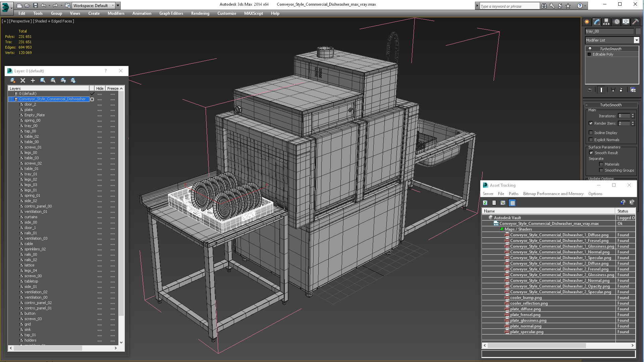644x362 pixels.
Task: Click the object color swatch beside tray_00
Action: (638, 31)
